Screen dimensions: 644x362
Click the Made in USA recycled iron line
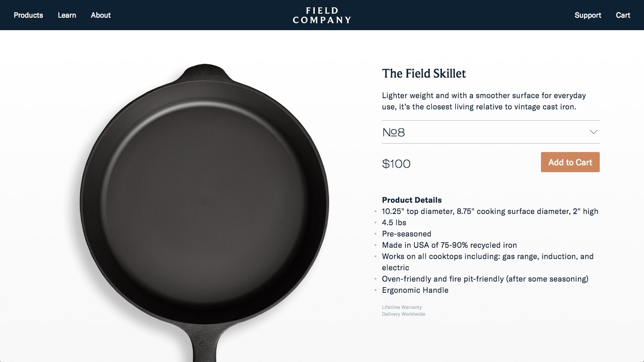point(449,245)
